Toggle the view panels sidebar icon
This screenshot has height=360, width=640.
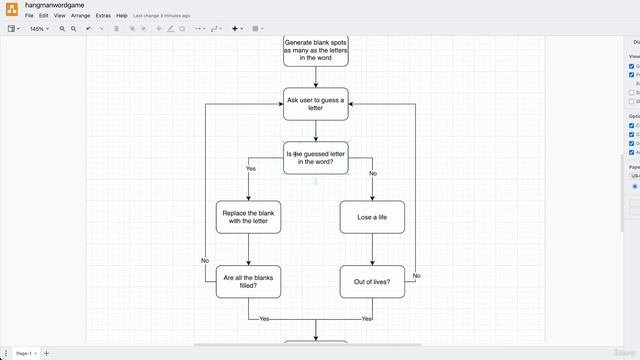point(11,29)
